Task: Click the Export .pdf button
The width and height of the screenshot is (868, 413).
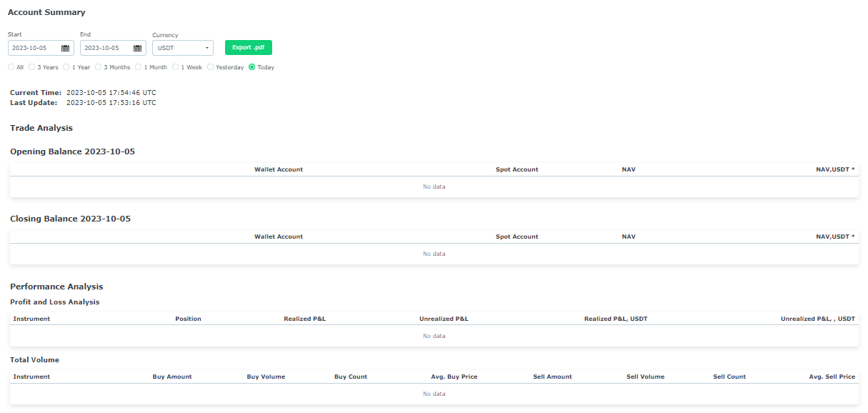Action: coord(249,47)
